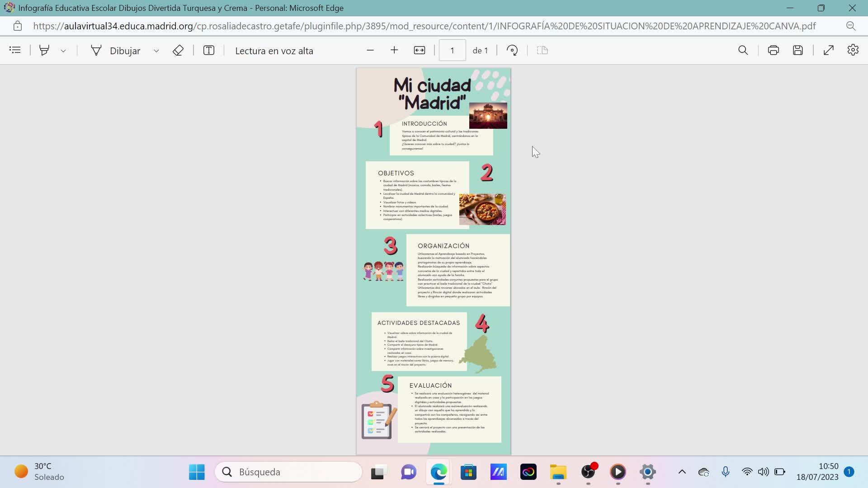Print the PDF document
This screenshot has width=868, height=488.
(774, 50)
